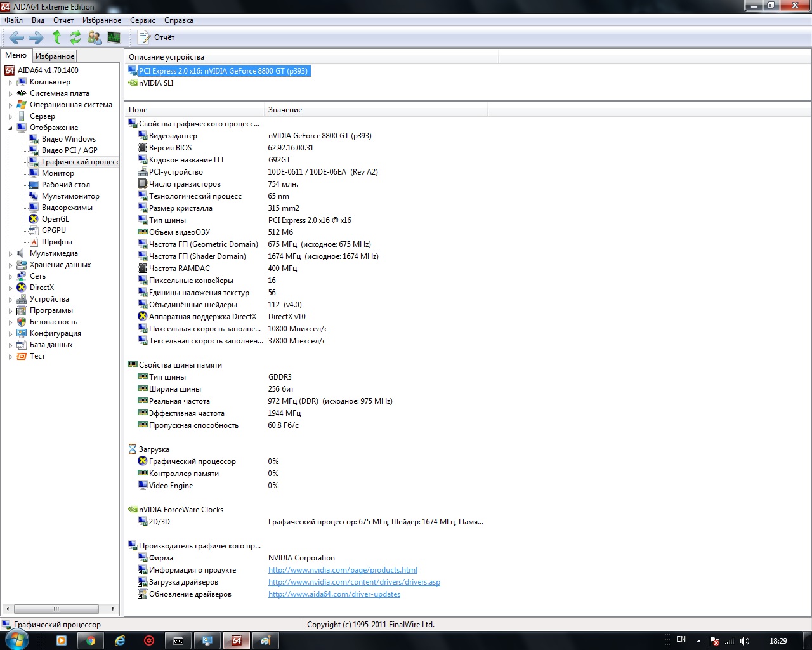812x650 pixels.
Task: Open the Сервис menu
Action: [x=143, y=20]
